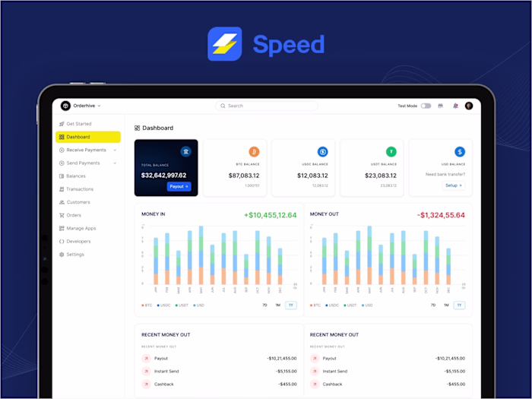Select 7D range on Money In chart

(x=264, y=305)
